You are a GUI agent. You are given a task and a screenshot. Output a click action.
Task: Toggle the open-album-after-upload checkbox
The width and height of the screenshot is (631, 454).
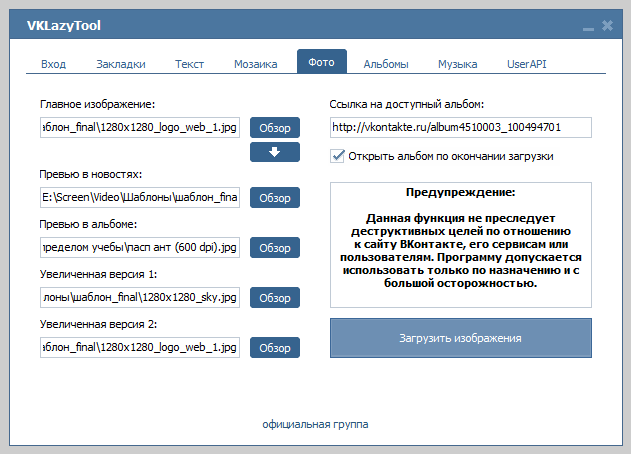[337, 156]
